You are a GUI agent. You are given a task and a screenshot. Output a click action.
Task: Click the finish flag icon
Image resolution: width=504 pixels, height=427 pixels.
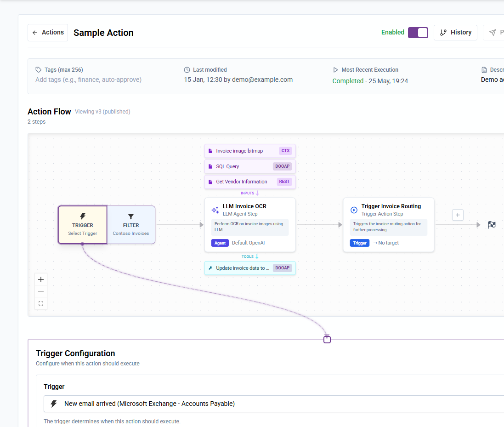pos(492,225)
